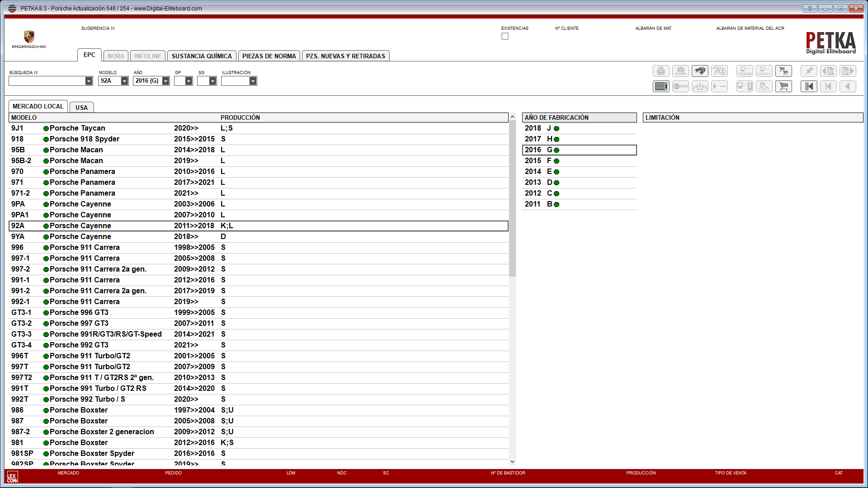Expand the Búsqueda IV dropdown arrow
The height and width of the screenshot is (488, 868).
pos(89,81)
